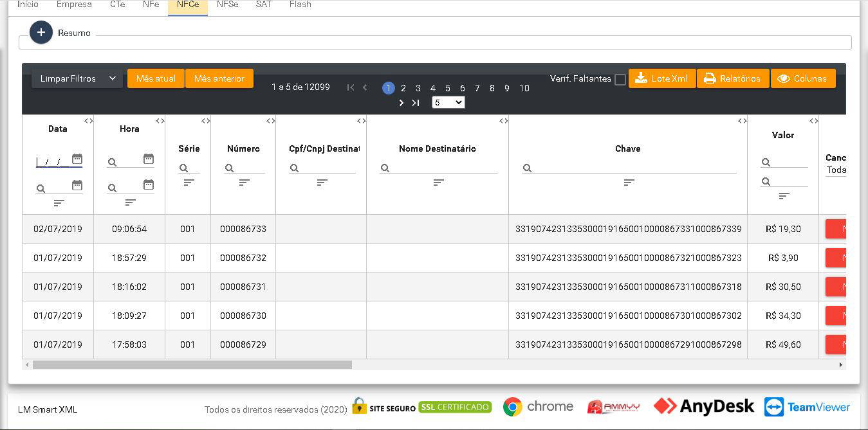Viewport: 868px width, 430px height.
Task: Jump to last page of results
Action: [x=416, y=103]
